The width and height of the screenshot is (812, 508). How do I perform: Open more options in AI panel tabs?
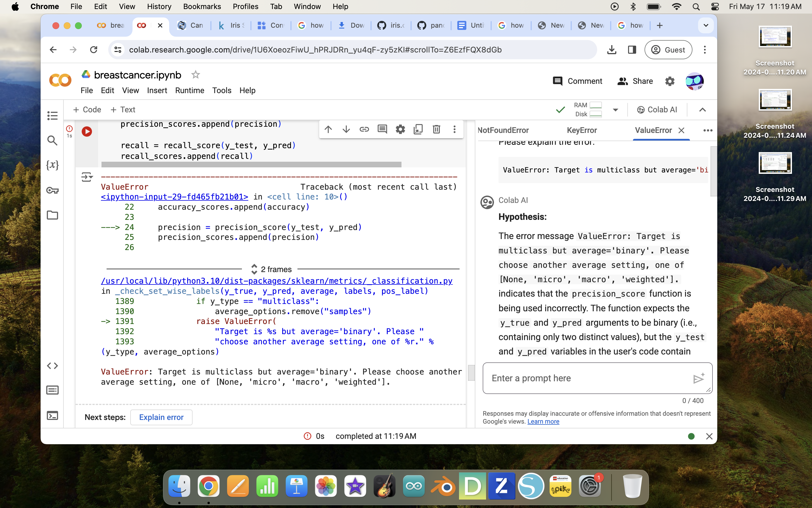[x=708, y=130]
